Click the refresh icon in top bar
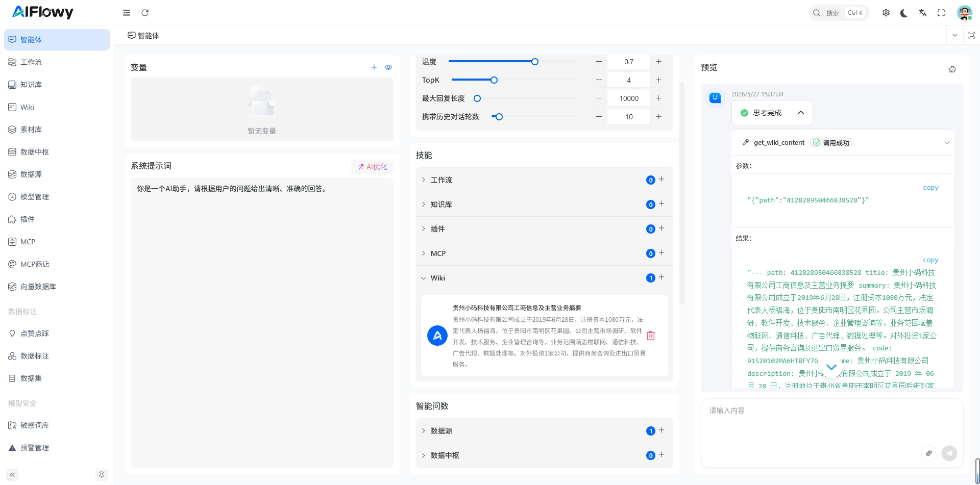This screenshot has height=485, width=980. coord(145,13)
